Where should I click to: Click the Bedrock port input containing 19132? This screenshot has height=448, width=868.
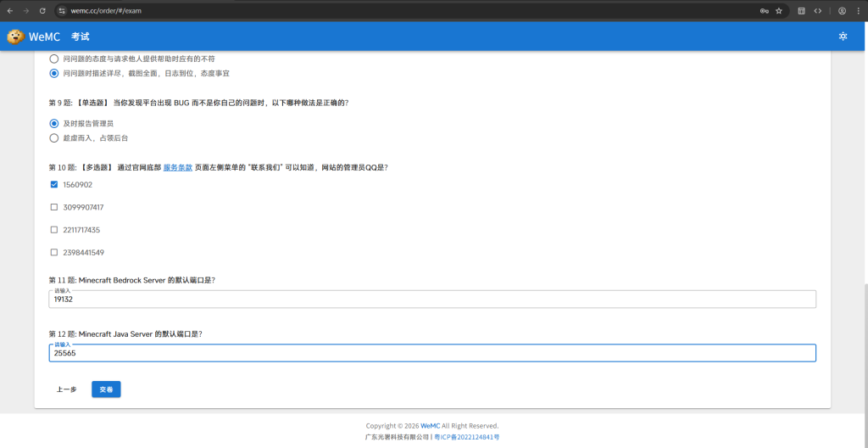coord(432,300)
